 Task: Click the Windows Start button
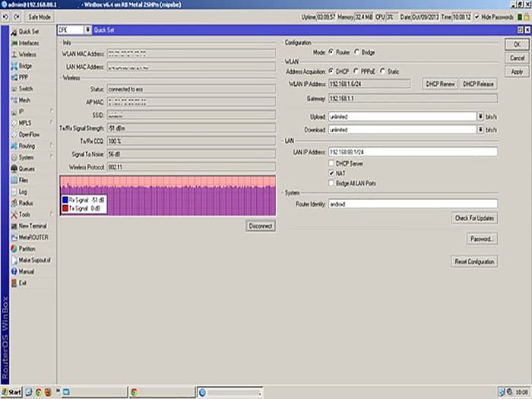pyautogui.click(x=11, y=392)
